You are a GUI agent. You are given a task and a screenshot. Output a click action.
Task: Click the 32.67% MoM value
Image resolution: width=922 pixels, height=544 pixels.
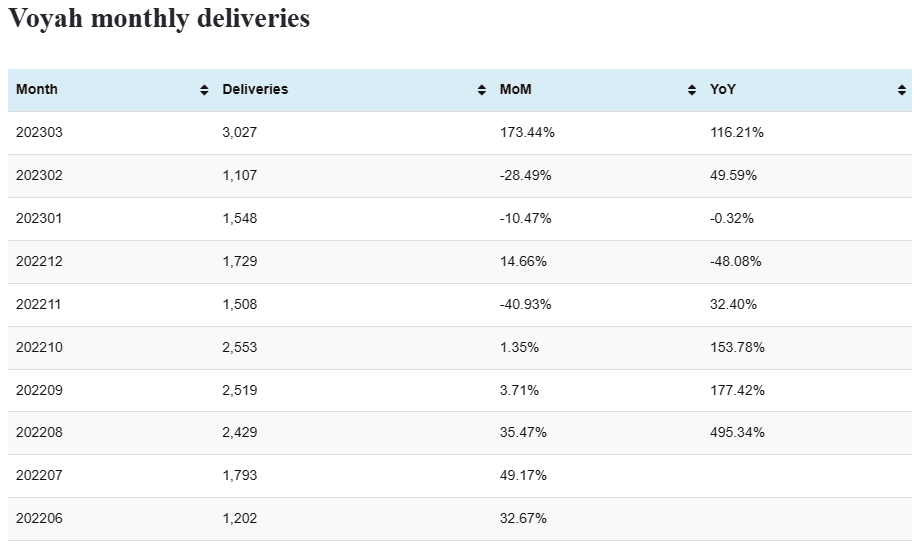point(523,519)
